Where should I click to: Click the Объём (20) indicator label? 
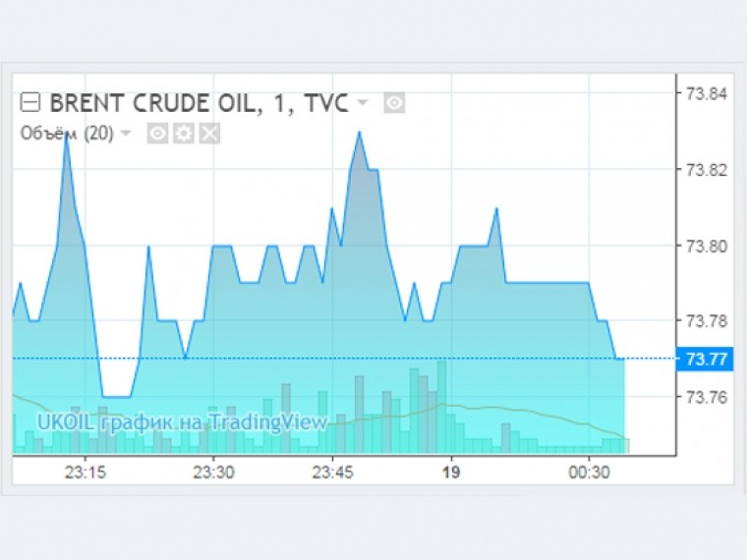pos(67,134)
